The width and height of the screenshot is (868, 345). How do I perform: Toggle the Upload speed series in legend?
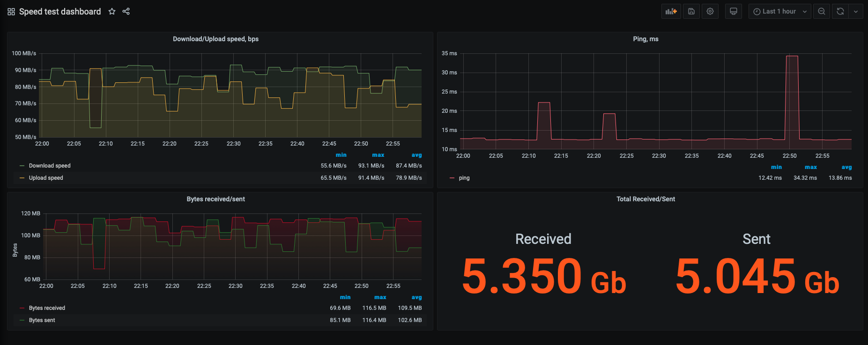click(46, 178)
